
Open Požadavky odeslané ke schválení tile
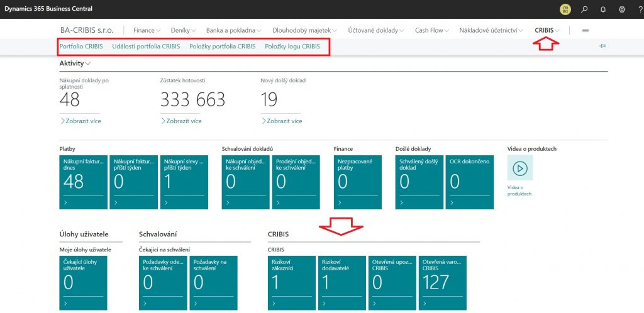tap(163, 283)
